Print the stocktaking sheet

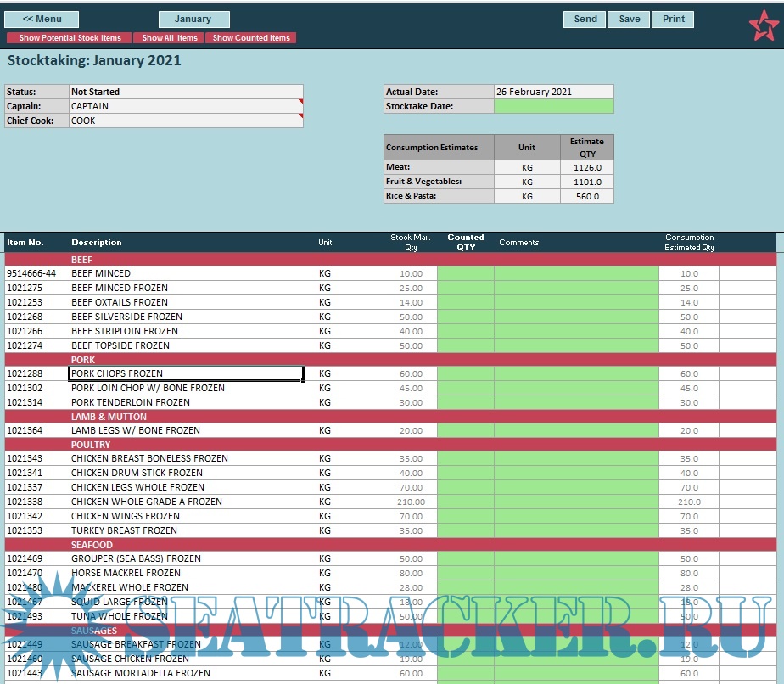674,20
